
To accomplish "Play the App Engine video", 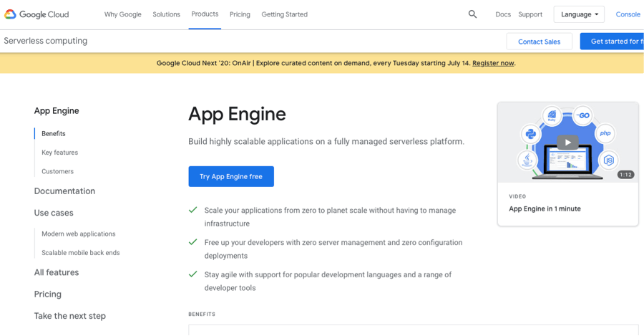I will (567, 142).
